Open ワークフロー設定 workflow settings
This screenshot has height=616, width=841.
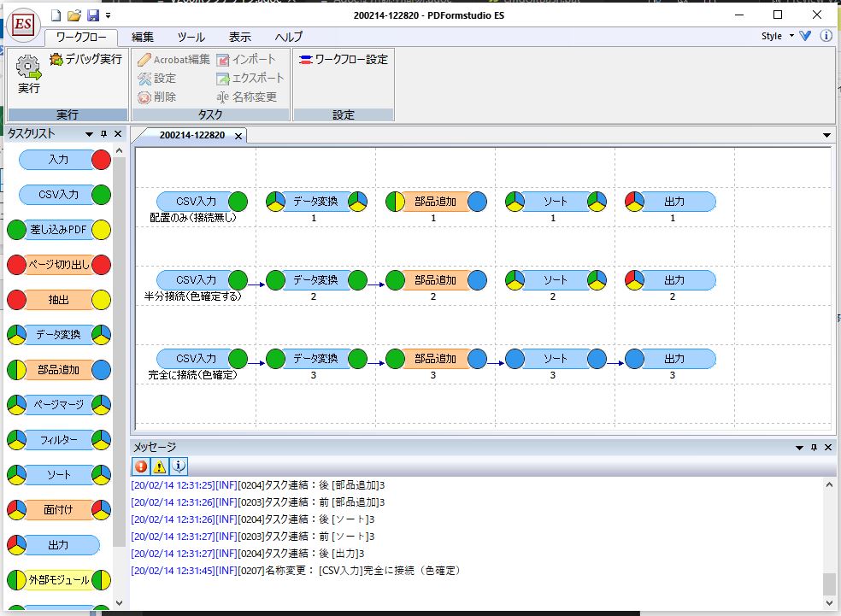click(343, 59)
